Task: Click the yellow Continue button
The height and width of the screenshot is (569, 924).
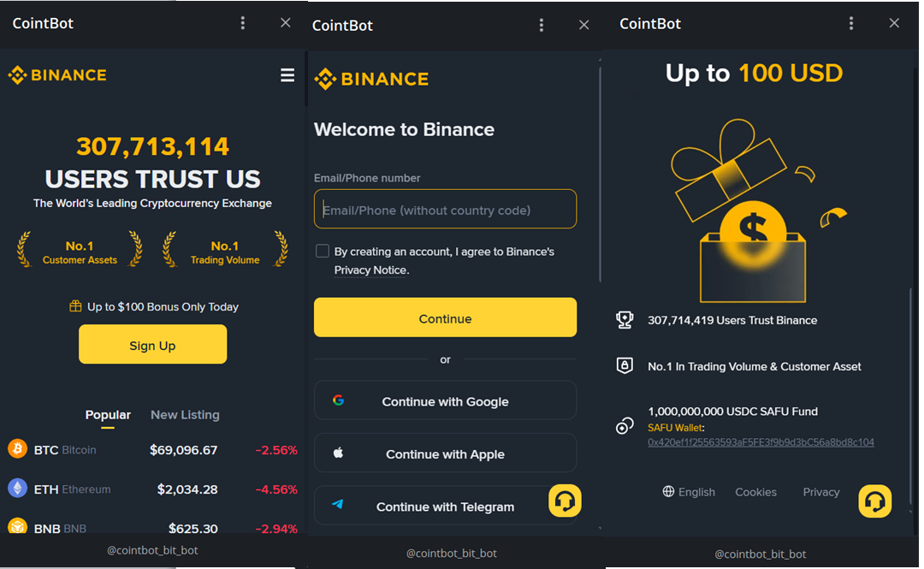Action: click(445, 317)
